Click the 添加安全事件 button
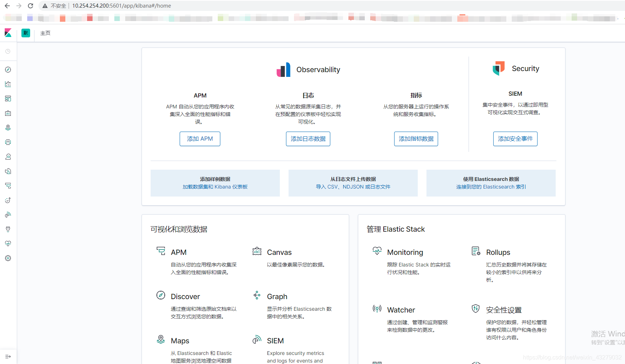This screenshot has height=364, width=625. pyautogui.click(x=515, y=139)
